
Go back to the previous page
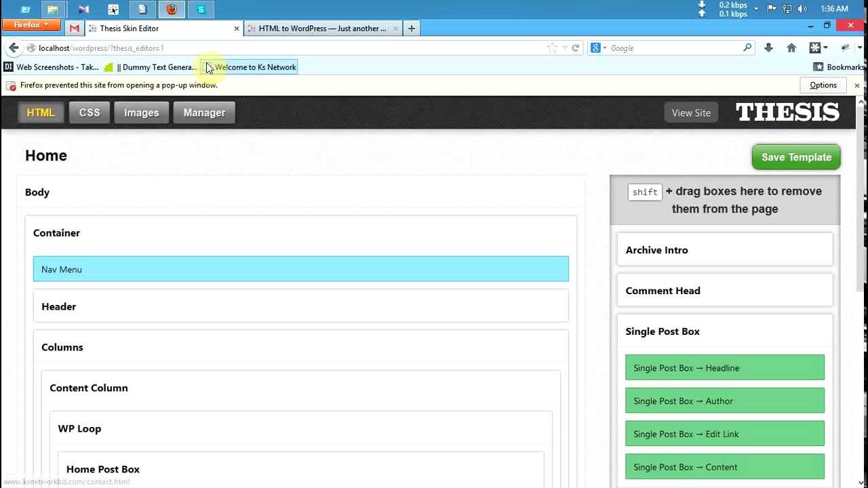[14, 48]
